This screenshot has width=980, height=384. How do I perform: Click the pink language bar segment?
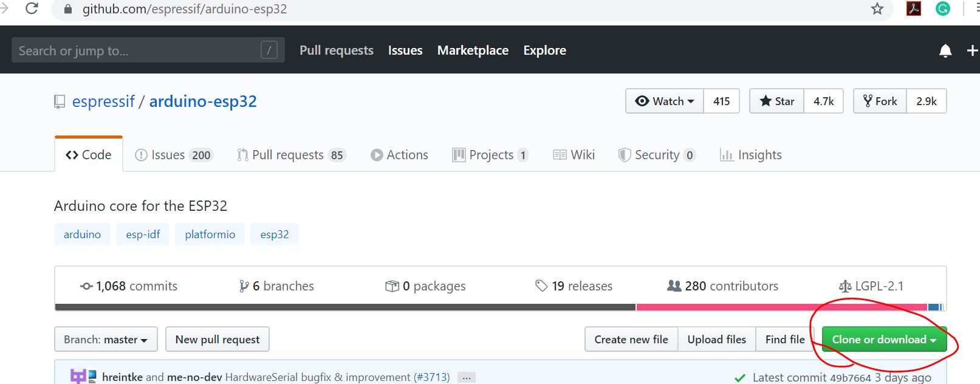point(781,307)
